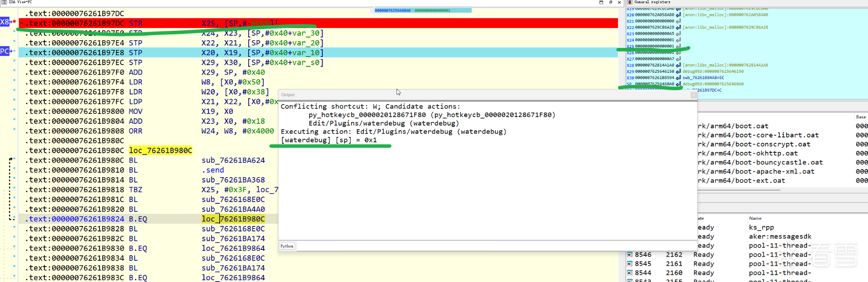Screen dimensions: 868x282
Task: Click the hex address bar above disassembly
Action: [x=423, y=10]
